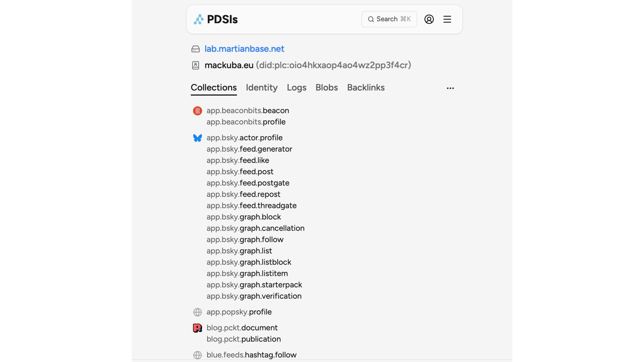Open the lab.martianbase.net PDS link
Image resolution: width=644 pixels, height=362 pixels.
click(244, 49)
